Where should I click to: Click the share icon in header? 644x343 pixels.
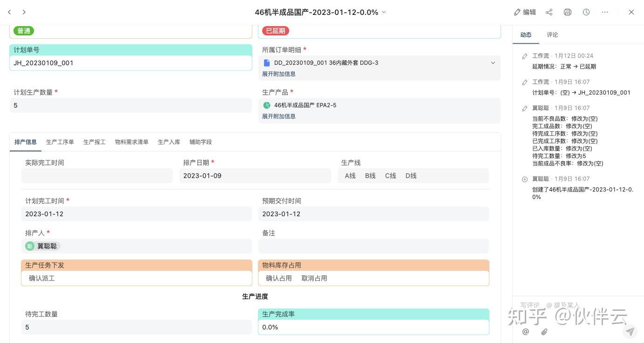pos(549,12)
